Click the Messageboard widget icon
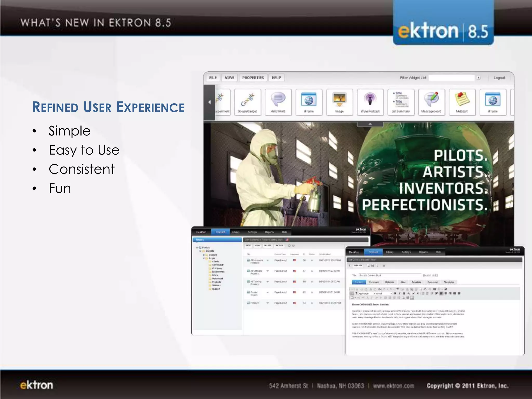Image resolution: width=532 pixels, height=399 pixels. coord(431,102)
